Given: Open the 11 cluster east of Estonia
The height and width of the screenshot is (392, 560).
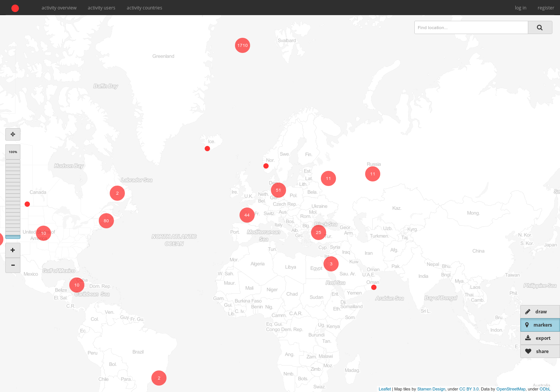Looking at the screenshot, I should pos(328,178).
